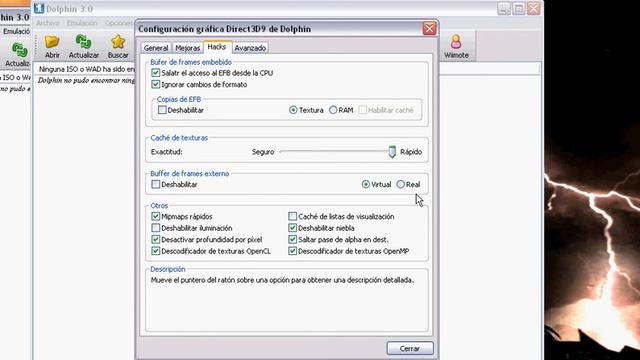Open the Avanzado tab
Viewport: 640px width, 360px height.
click(250, 48)
